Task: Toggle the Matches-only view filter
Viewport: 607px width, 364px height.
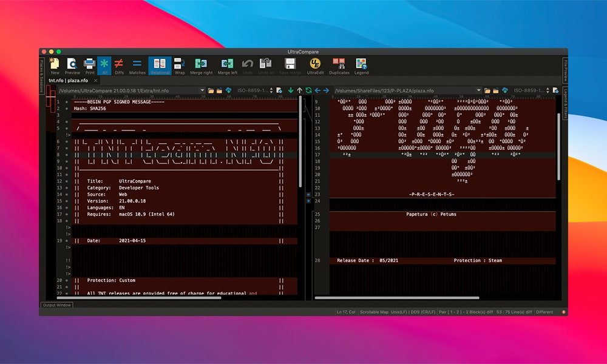Action: click(137, 64)
